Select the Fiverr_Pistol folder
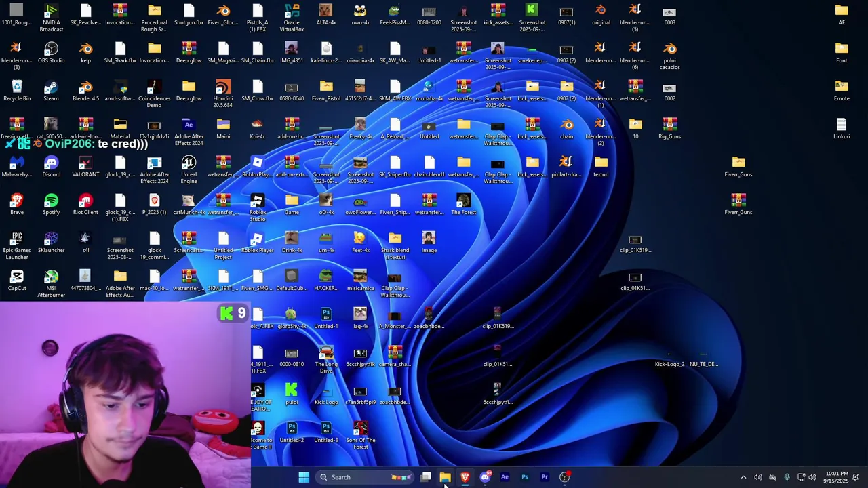868x488 pixels. click(x=326, y=90)
